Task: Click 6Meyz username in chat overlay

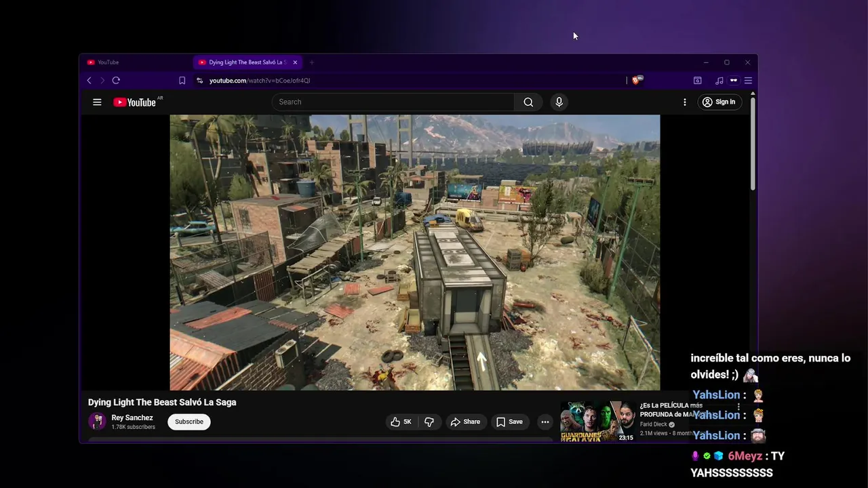Action: [745, 456]
